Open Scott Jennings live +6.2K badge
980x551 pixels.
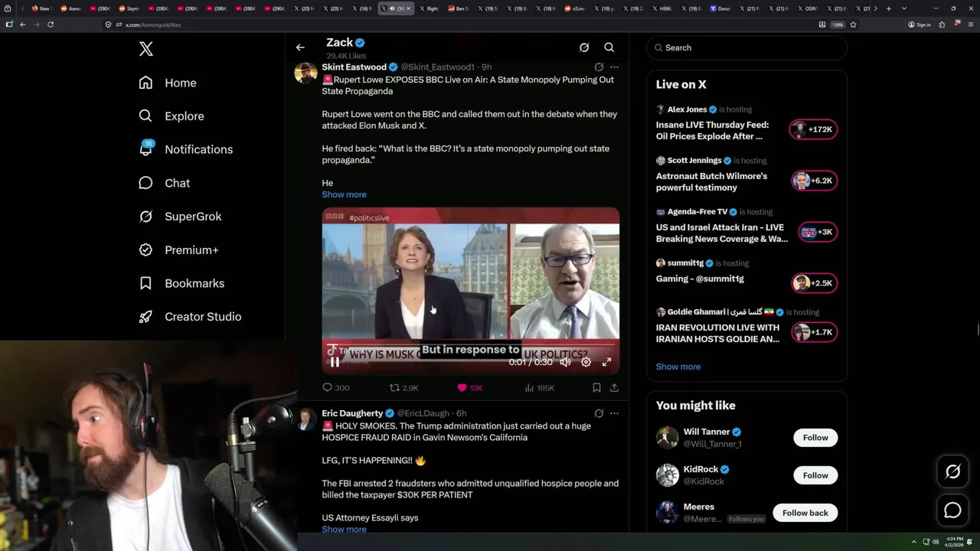(814, 181)
